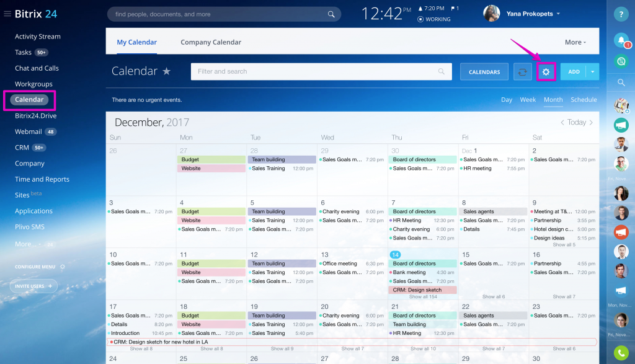635x364 pixels.
Task: Expand More items in left menu
Action: [27, 244]
